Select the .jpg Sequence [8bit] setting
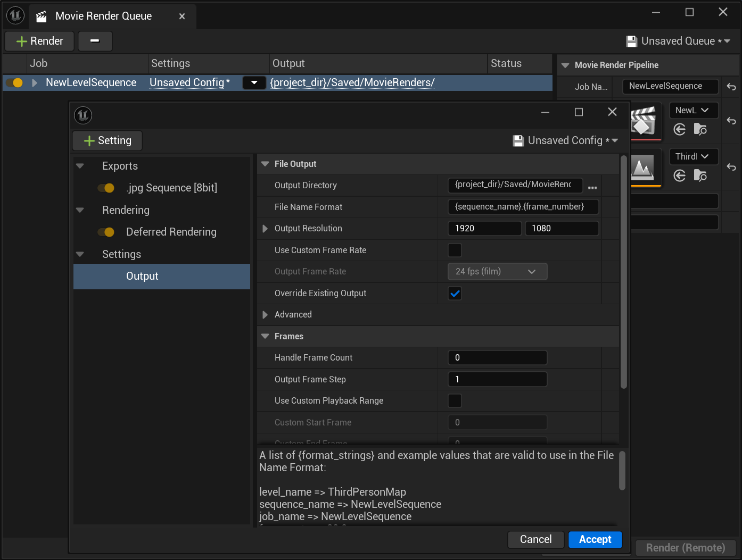 pos(171,188)
